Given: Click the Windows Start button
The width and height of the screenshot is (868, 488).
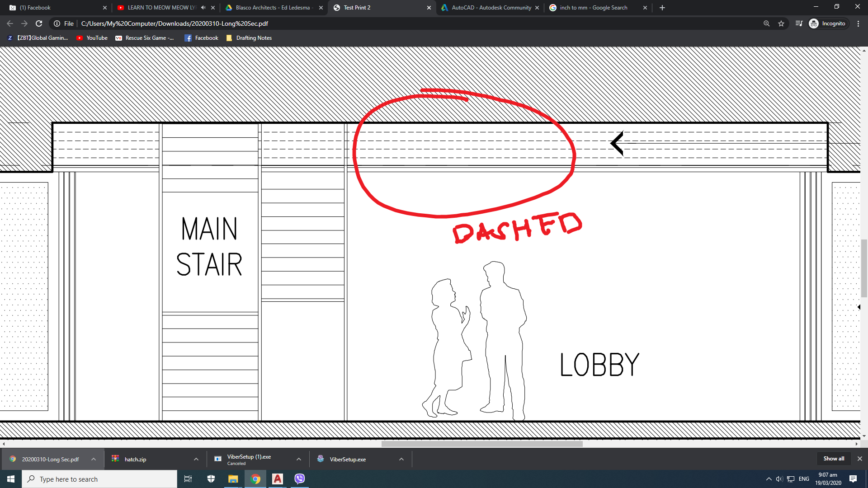Looking at the screenshot, I should click(9, 479).
